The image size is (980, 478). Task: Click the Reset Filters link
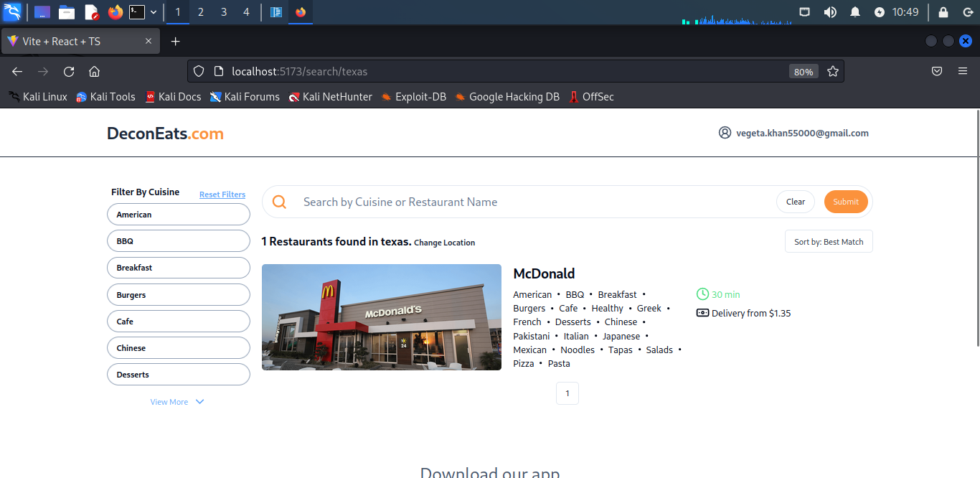click(222, 194)
